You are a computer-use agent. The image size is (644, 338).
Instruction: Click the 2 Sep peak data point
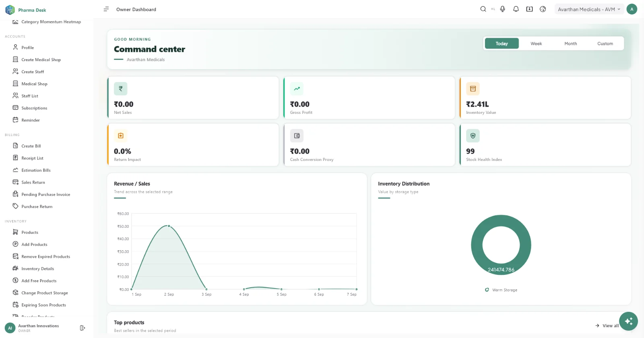(169, 226)
